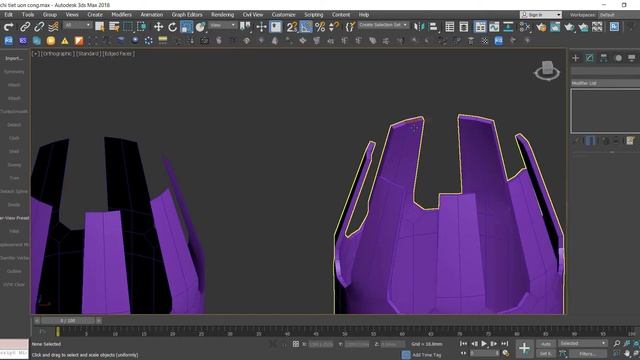
Task: Toggle Spinner Snap
Action: tap(334, 27)
